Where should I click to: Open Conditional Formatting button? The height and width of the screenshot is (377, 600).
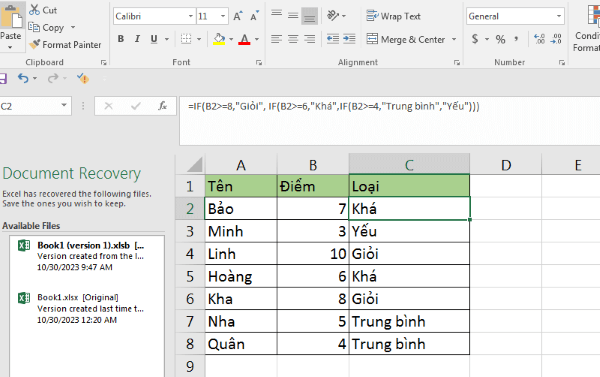click(588, 27)
